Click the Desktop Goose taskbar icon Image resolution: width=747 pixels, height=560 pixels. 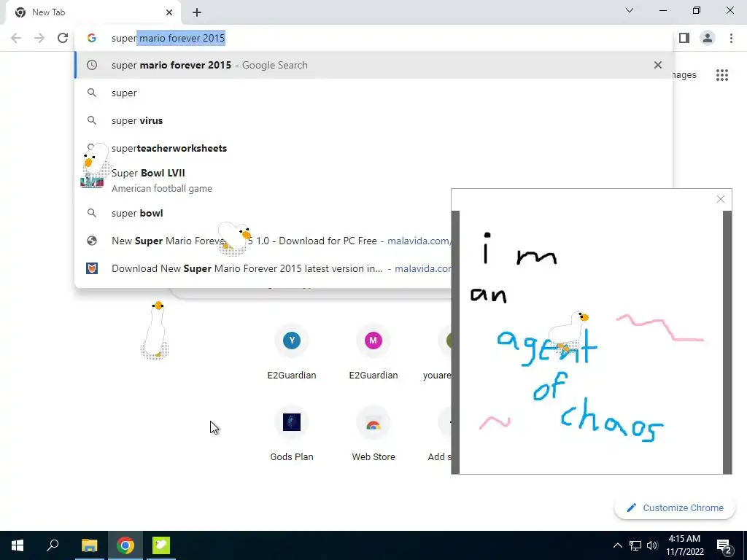click(161, 545)
